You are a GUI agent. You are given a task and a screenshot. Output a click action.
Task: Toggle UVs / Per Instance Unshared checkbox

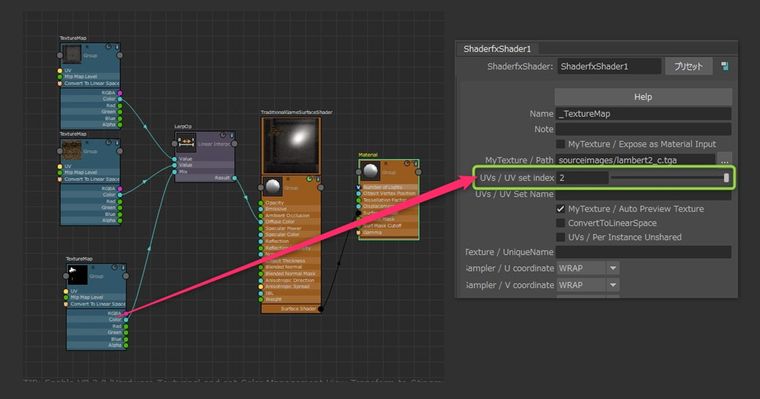[561, 237]
